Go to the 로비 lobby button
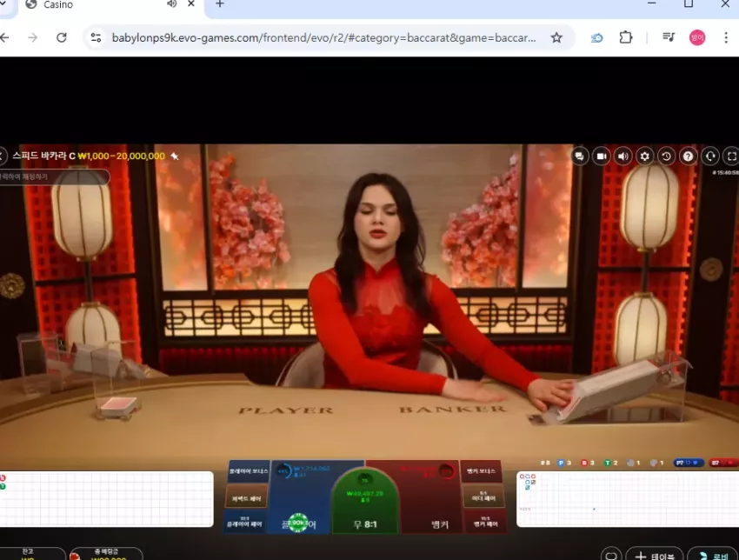The width and height of the screenshot is (739, 560). click(713, 555)
